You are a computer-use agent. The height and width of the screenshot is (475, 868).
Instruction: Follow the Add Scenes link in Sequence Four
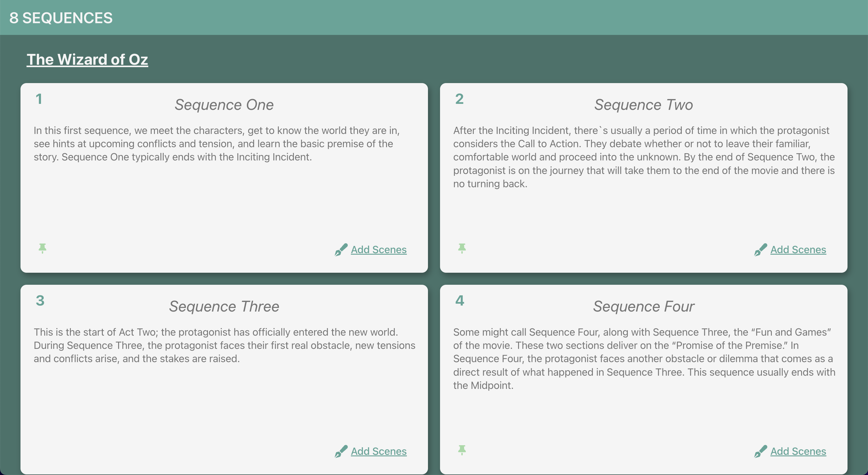pos(798,452)
